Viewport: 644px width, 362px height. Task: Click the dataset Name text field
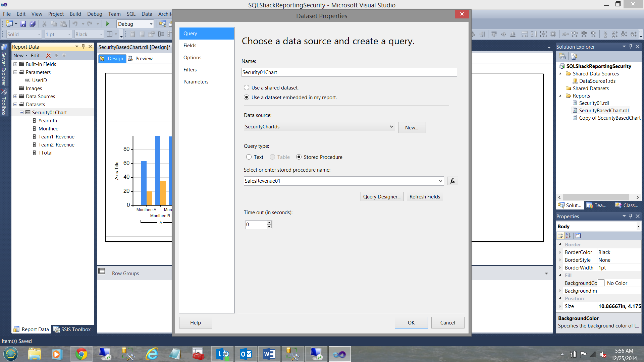coord(349,72)
